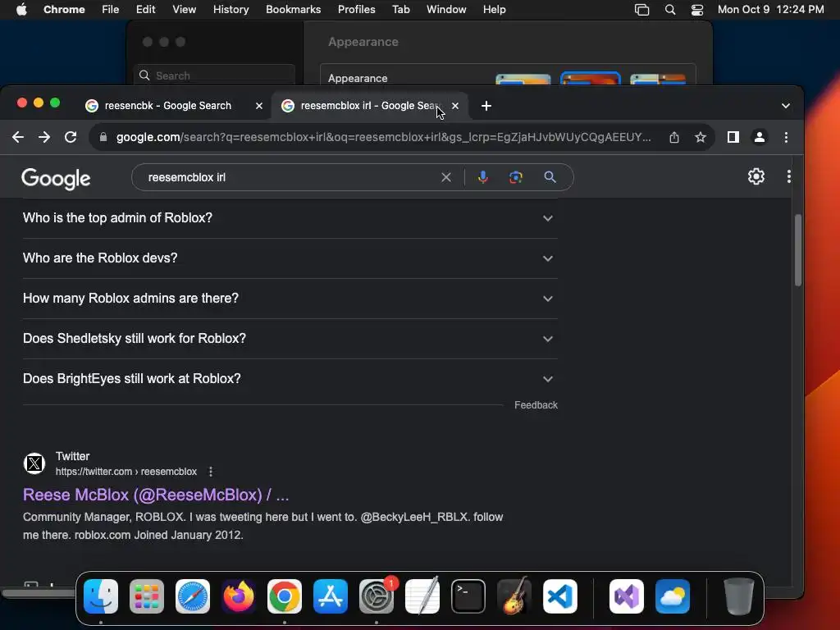Go back to previous page in Chrome

pyautogui.click(x=18, y=137)
